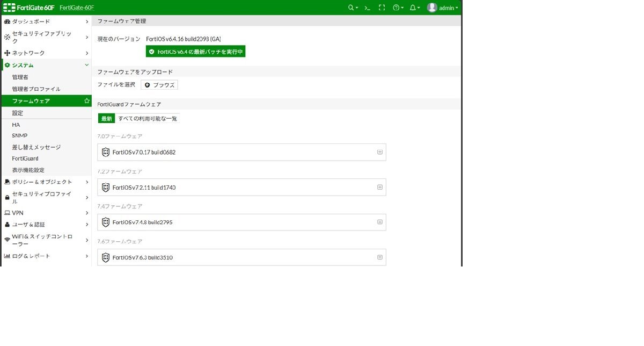
Task: Click the Network arrows icon
Action: (x=7, y=53)
